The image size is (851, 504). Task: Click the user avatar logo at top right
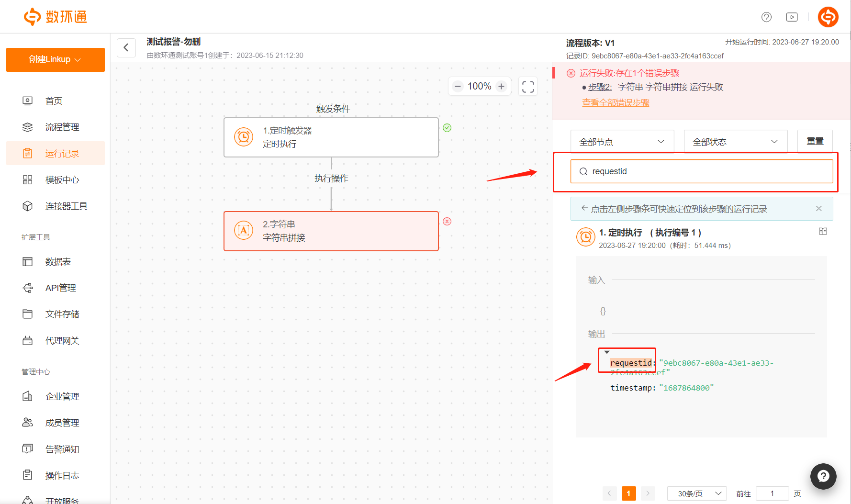coord(828,17)
